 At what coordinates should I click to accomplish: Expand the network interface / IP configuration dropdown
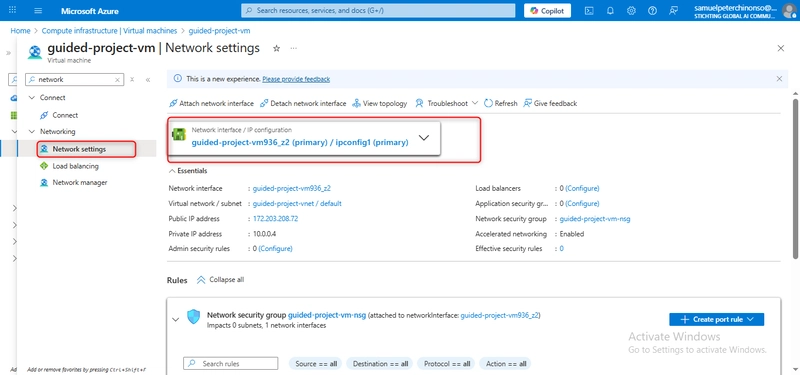coord(423,138)
